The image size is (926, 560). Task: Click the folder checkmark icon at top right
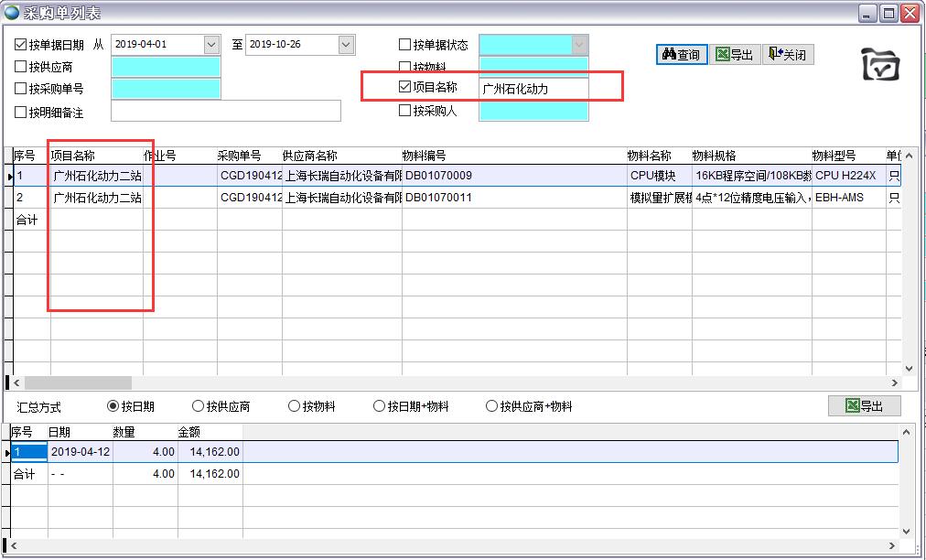coord(882,65)
